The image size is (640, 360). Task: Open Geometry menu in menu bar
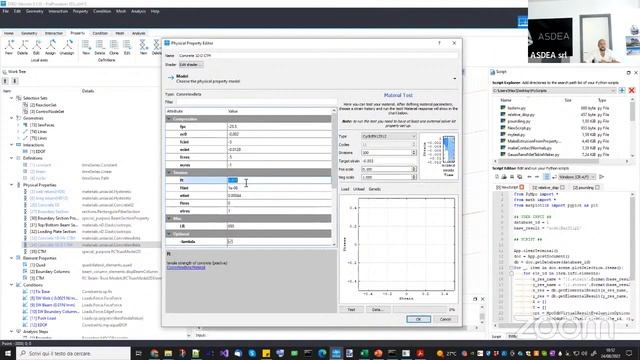tap(34, 11)
